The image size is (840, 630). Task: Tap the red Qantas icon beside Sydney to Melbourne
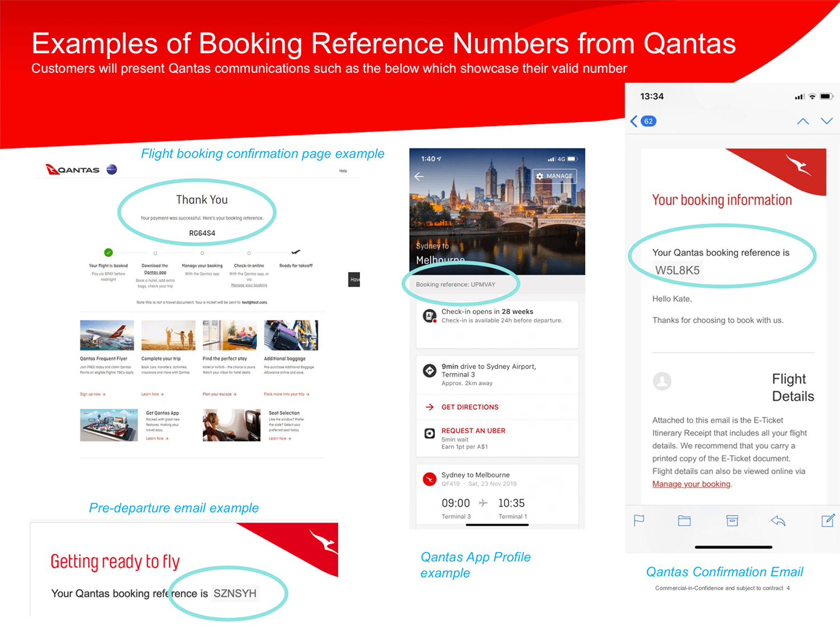[430, 479]
